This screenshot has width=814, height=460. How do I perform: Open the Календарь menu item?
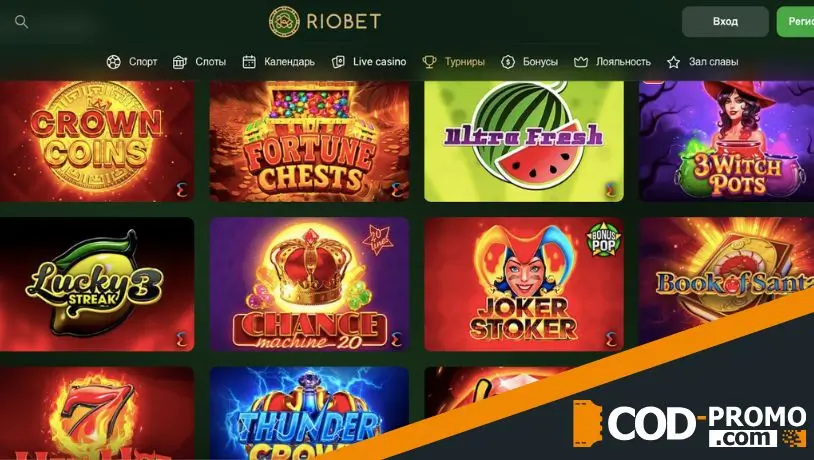click(x=289, y=62)
